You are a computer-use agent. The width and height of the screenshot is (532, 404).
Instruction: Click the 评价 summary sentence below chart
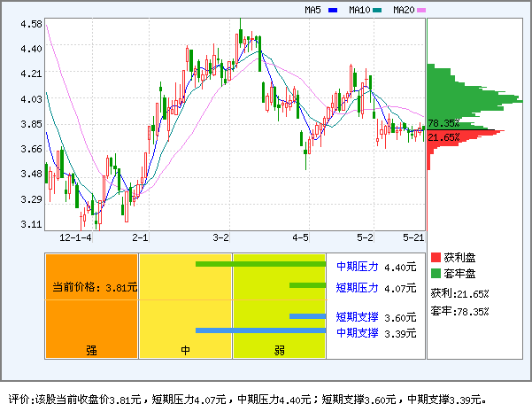(248, 399)
